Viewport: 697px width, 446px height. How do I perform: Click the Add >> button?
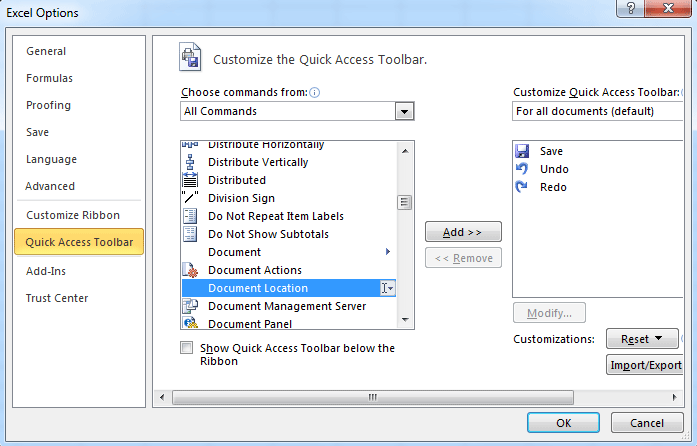[463, 232]
